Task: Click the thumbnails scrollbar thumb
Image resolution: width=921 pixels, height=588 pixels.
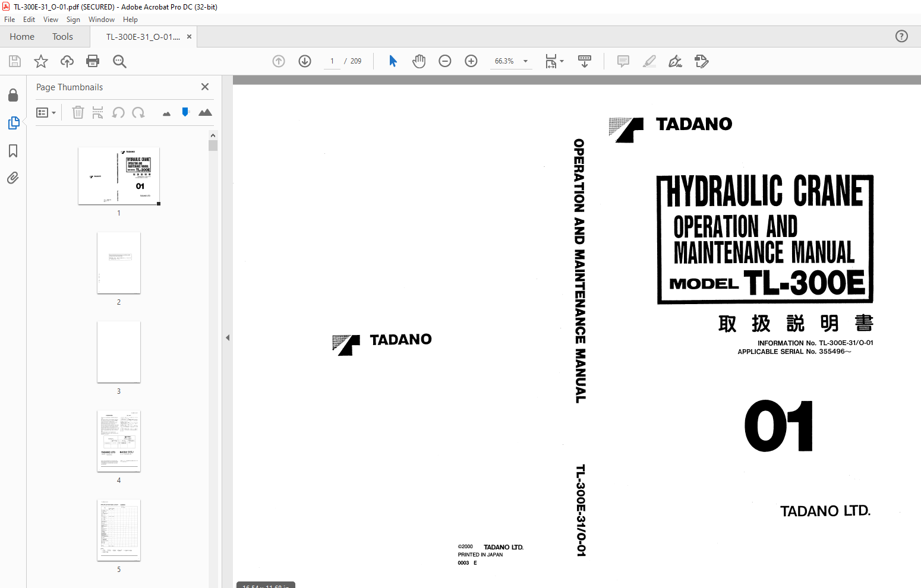Action: click(x=213, y=146)
